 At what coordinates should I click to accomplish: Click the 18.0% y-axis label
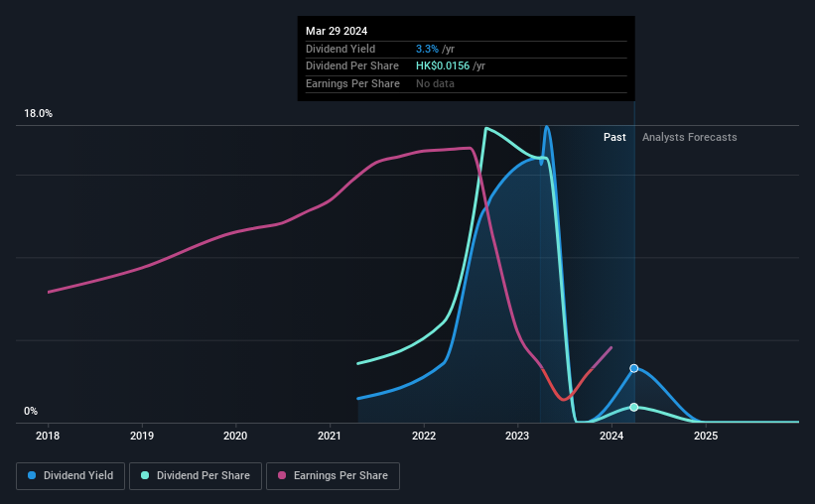(38, 114)
